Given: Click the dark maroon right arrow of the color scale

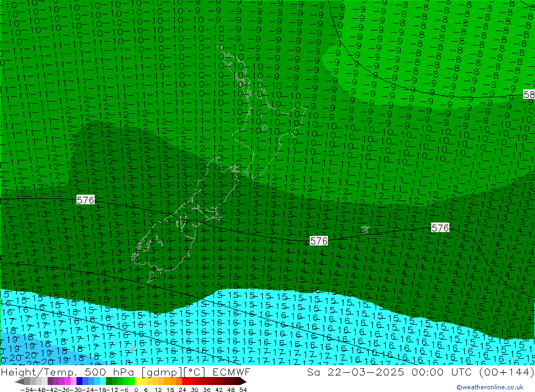Looking at the screenshot, I should (243, 381).
